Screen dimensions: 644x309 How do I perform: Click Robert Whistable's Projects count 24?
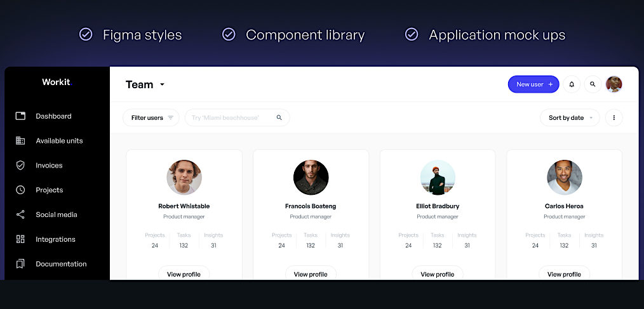(155, 246)
